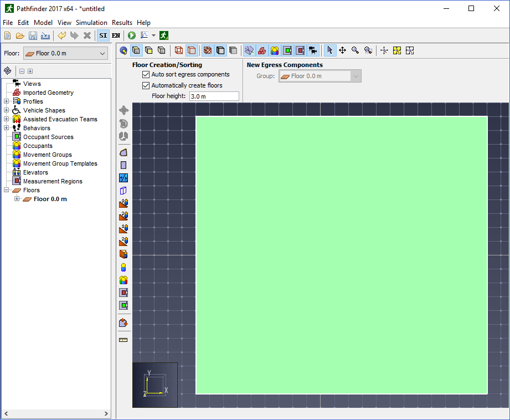510x420 pixels.
Task: Uncheck Auto sort egress components
Action: point(146,75)
